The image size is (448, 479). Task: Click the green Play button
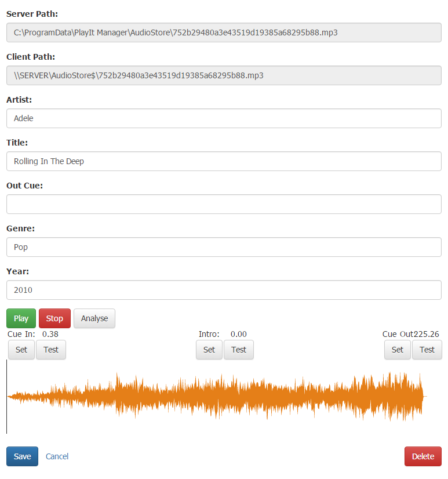click(x=21, y=318)
